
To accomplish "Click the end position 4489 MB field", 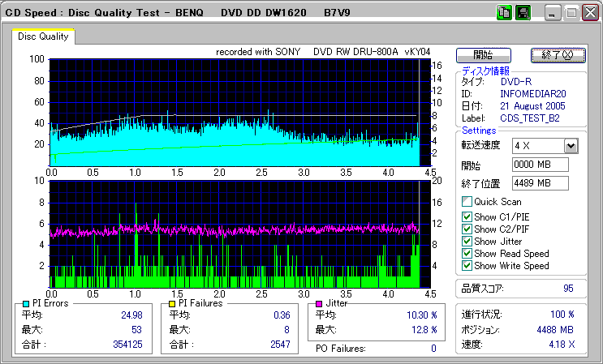I will tap(540, 182).
